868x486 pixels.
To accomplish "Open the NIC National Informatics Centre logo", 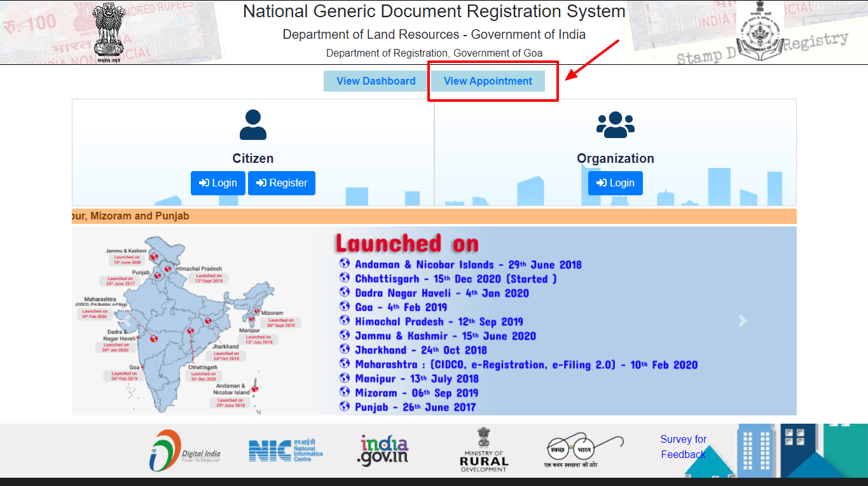I will [x=286, y=450].
